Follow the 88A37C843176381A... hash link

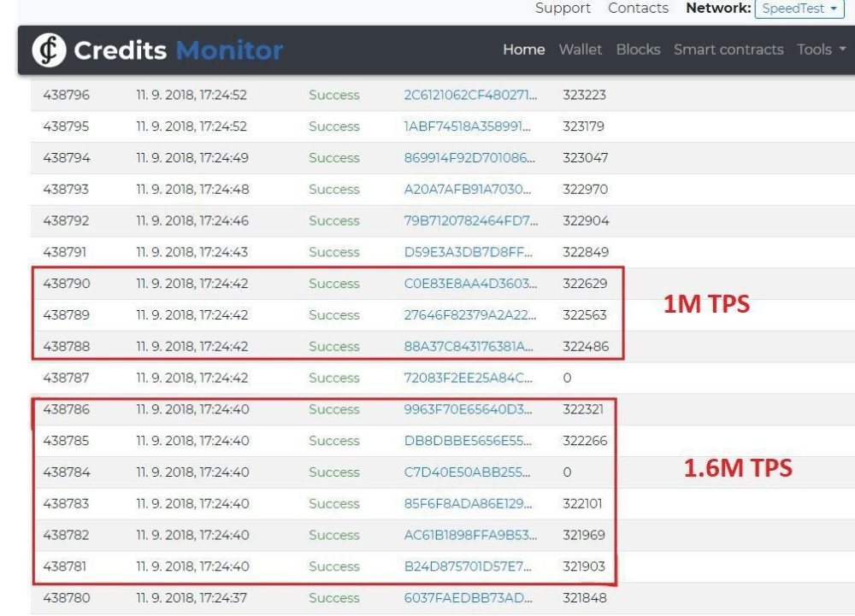point(469,346)
